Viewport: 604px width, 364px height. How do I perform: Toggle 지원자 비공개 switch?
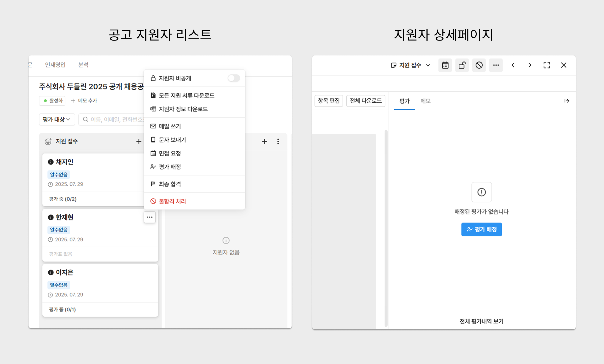point(233,78)
